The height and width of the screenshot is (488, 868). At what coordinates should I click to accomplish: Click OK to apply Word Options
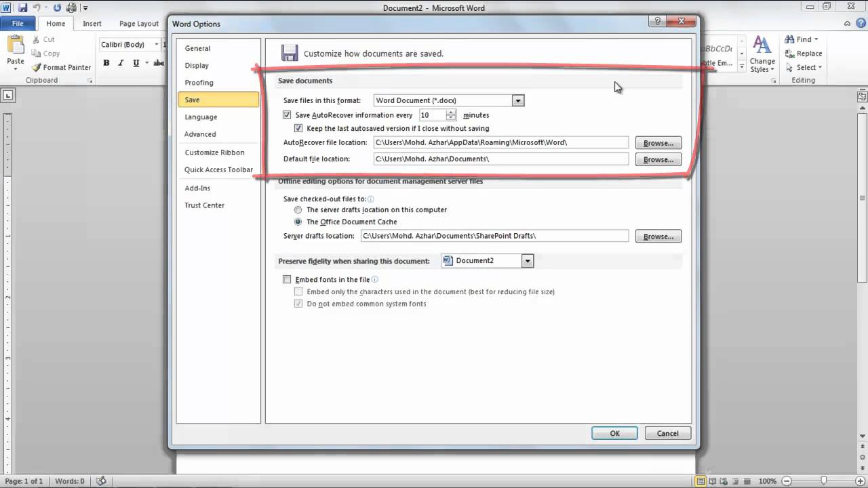click(x=614, y=433)
